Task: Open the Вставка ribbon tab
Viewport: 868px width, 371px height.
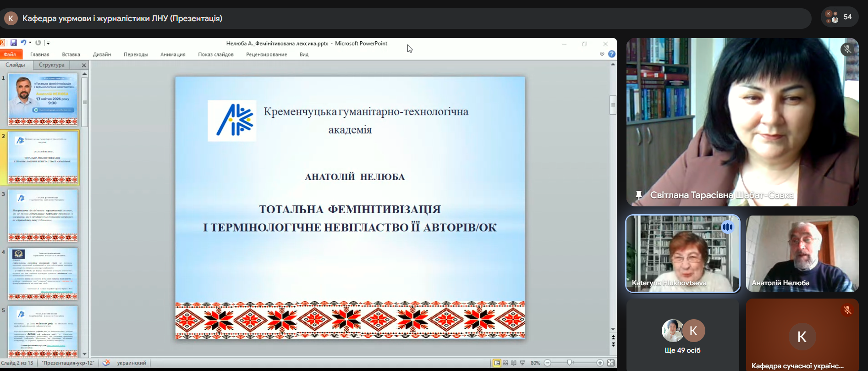Action: click(71, 54)
